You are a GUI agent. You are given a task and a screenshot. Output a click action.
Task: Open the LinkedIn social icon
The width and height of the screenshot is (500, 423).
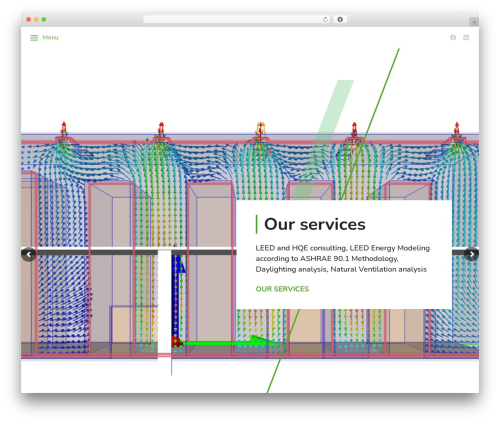[x=466, y=37]
